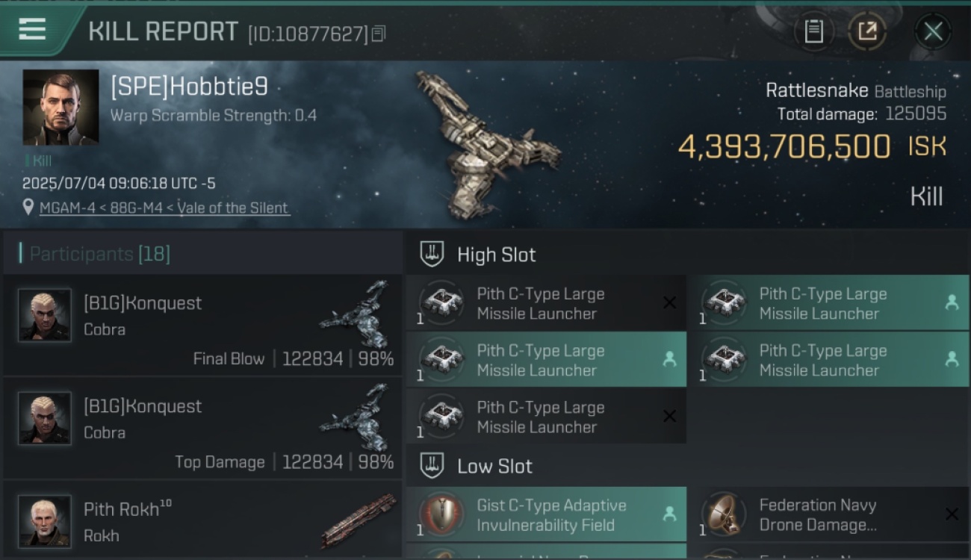Click the Gist C-Type Adaptive Invulnerability Field

point(546,514)
